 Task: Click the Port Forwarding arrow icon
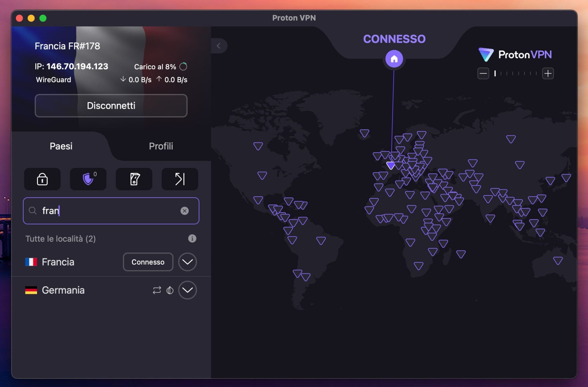(x=180, y=179)
